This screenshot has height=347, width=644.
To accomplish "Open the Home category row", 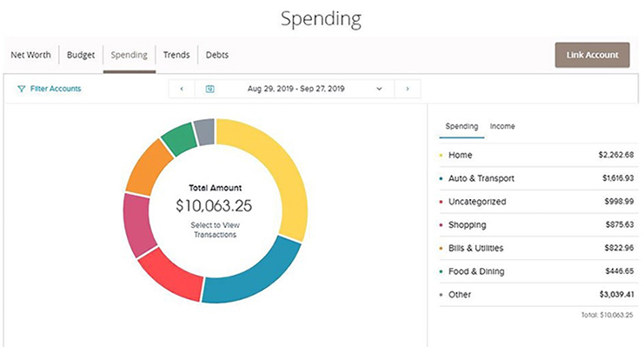I will tap(539, 155).
